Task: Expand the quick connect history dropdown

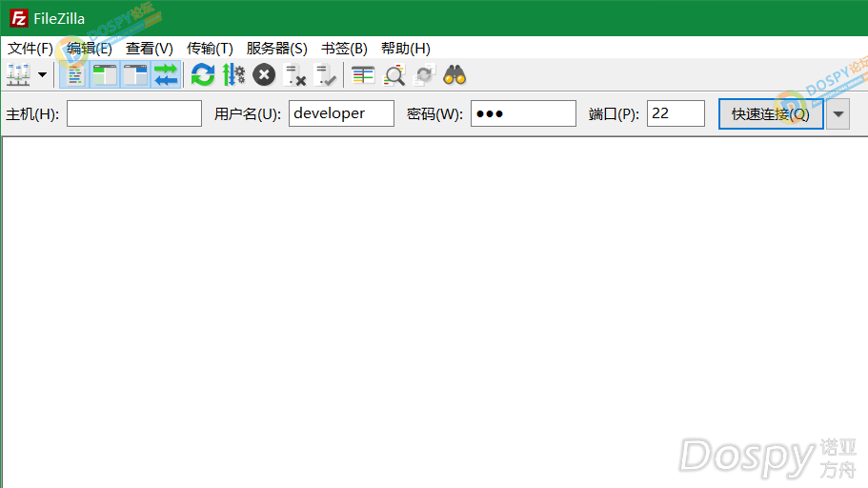Action: [x=838, y=114]
